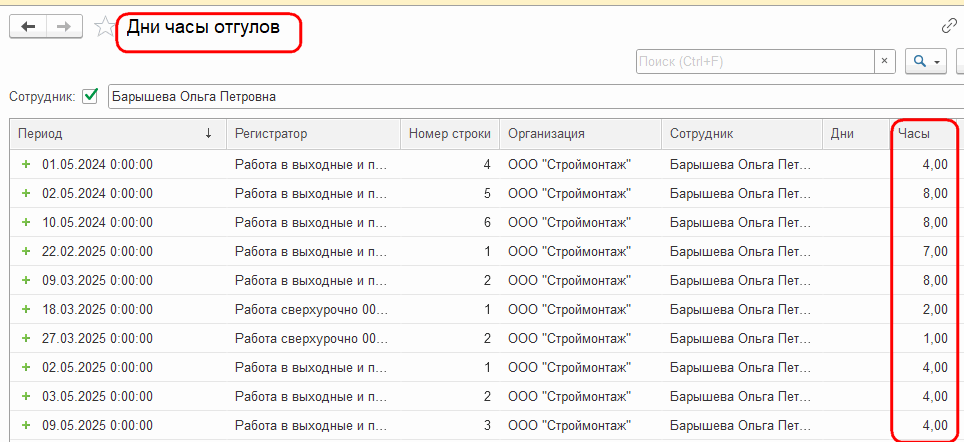Copy link using the chain icon
This screenshot has height=442, width=964.
point(951,26)
